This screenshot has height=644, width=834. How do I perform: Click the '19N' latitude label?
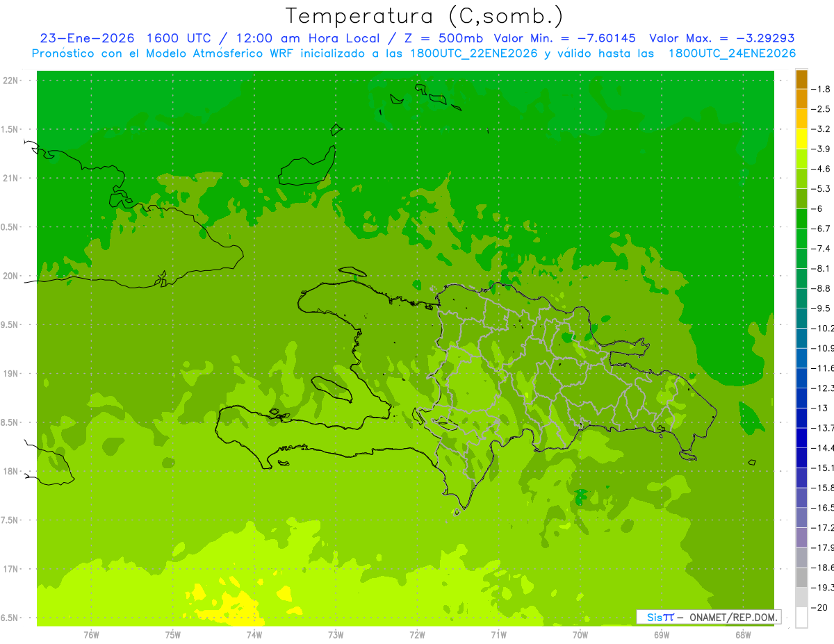click(x=11, y=373)
